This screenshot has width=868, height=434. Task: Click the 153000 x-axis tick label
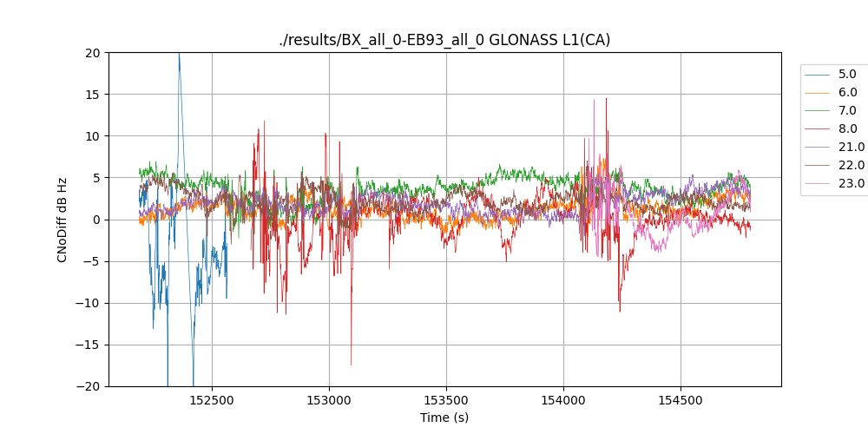point(329,401)
